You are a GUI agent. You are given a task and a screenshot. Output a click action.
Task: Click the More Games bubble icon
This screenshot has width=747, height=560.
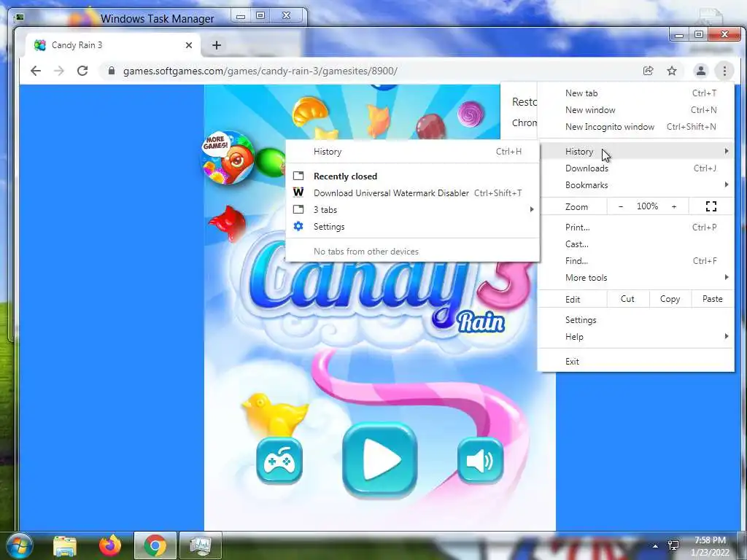coord(228,157)
